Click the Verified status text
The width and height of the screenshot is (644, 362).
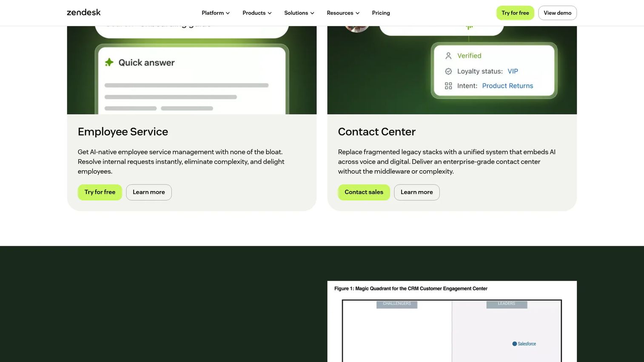click(469, 56)
